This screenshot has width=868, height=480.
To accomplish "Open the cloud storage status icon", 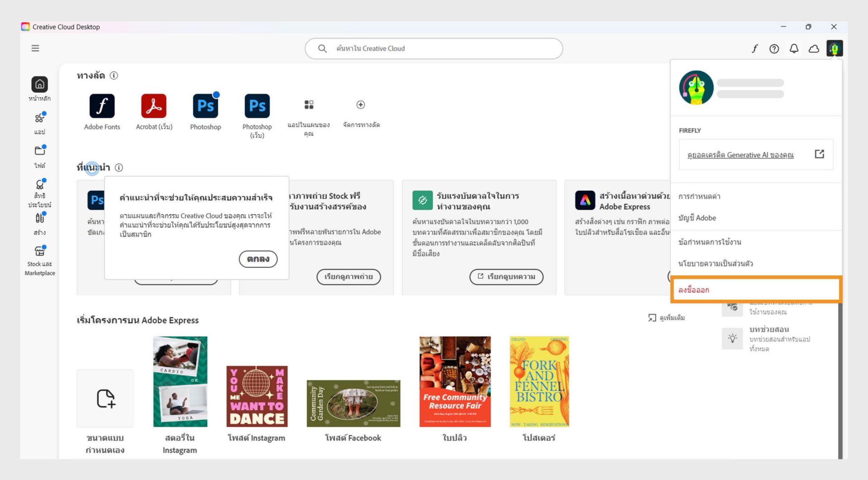I will 813,48.
